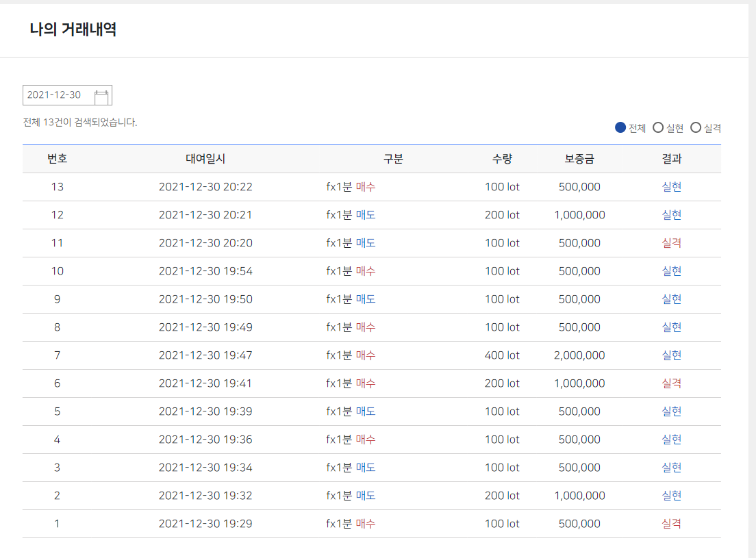Screen dimensions: 756x558
Task: Click the 2021-12-30 date input field
Action: click(68, 95)
